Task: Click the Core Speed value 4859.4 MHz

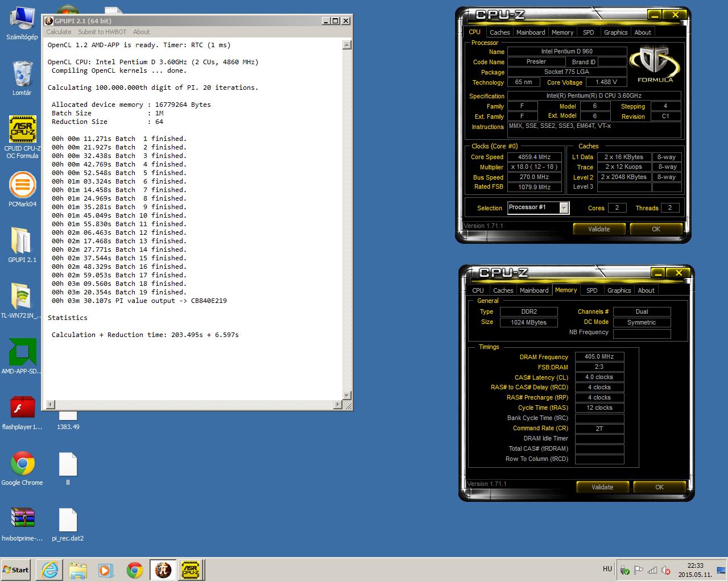Action: (534, 157)
